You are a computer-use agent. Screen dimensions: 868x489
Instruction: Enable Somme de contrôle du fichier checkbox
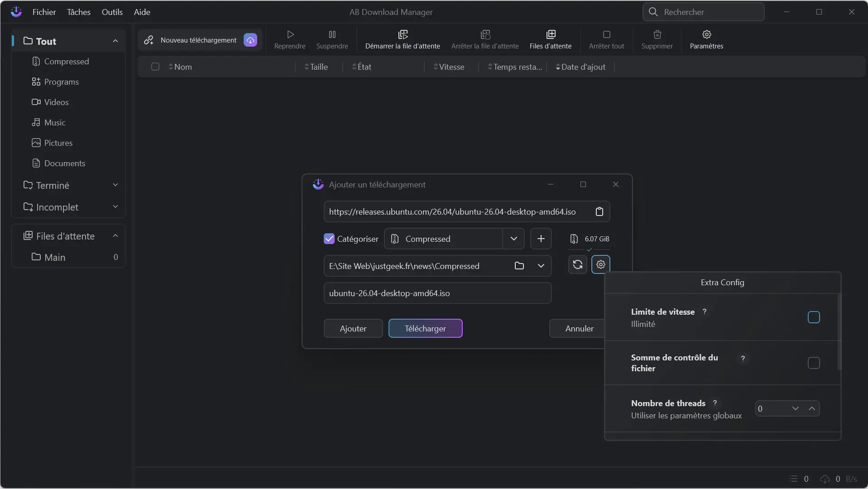click(x=814, y=363)
